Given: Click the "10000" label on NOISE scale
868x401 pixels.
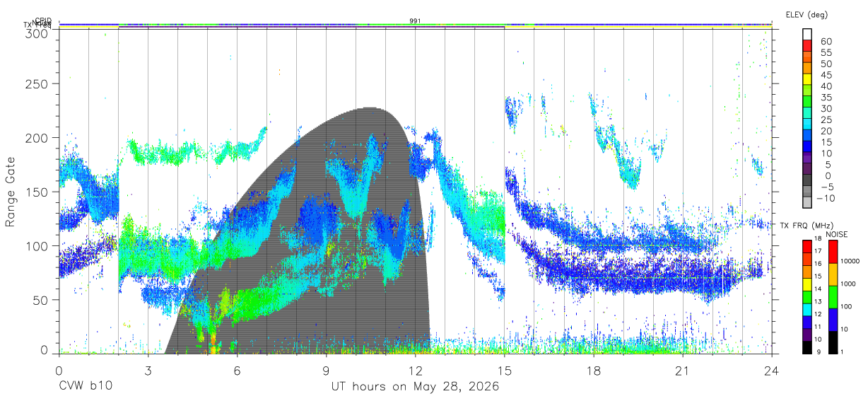Looking at the screenshot, I should (850, 262).
